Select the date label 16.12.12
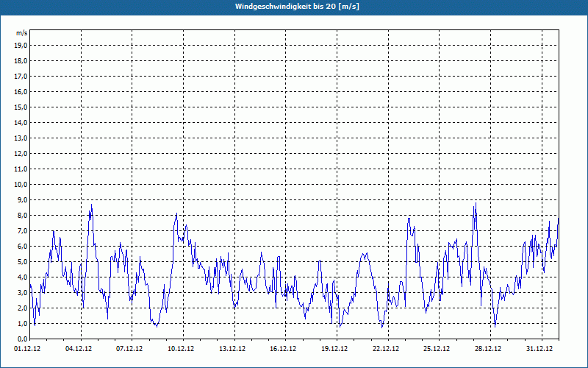Viewport: 588px width, 368px height. coord(283,348)
